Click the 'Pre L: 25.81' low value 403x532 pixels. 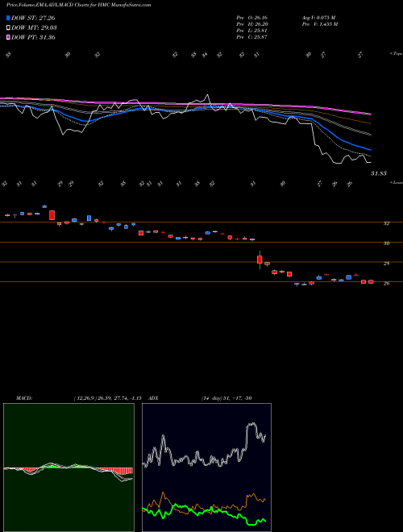[251, 31]
